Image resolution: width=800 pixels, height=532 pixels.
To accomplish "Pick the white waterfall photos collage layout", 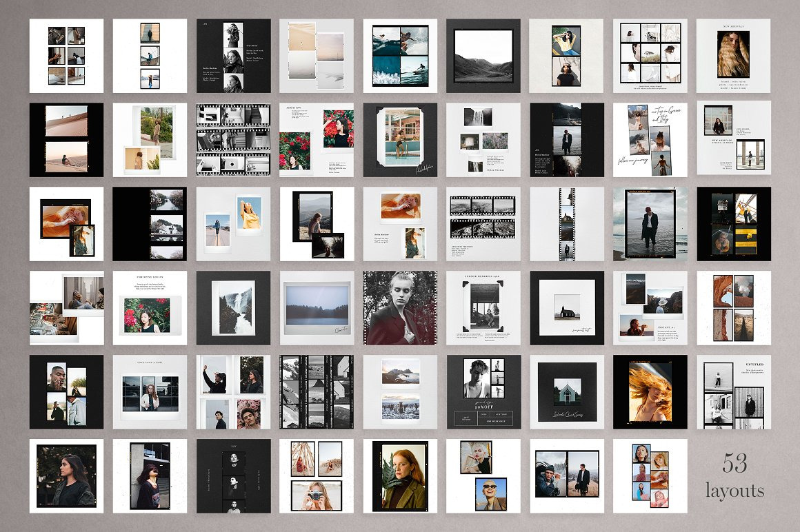I will coord(483,140).
